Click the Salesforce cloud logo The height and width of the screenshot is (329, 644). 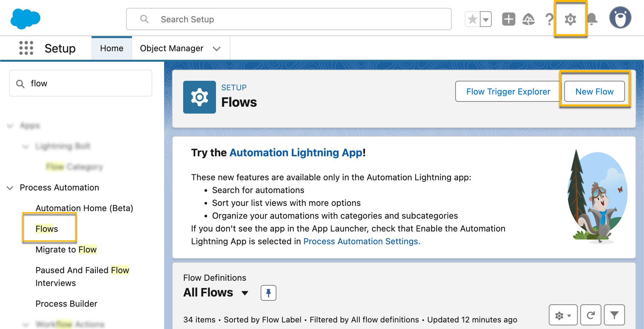(x=25, y=19)
